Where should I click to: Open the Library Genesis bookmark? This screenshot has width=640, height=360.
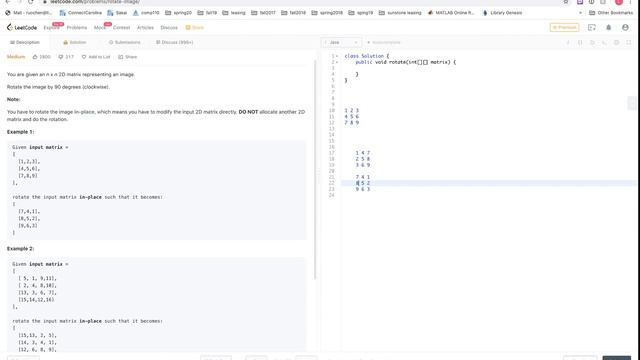point(502,13)
